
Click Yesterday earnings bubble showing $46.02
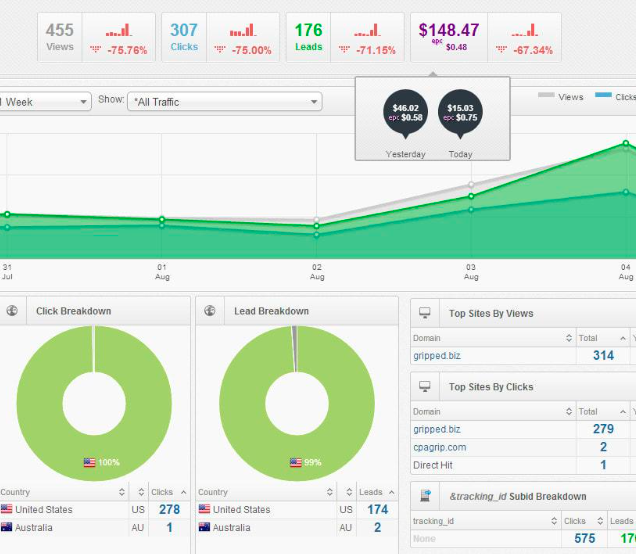(x=406, y=113)
